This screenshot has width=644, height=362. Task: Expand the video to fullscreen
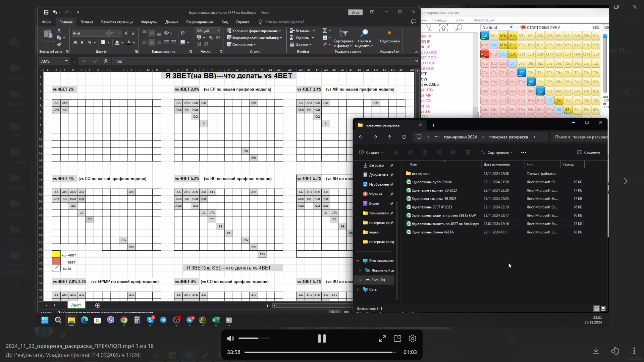pyautogui.click(x=382, y=339)
